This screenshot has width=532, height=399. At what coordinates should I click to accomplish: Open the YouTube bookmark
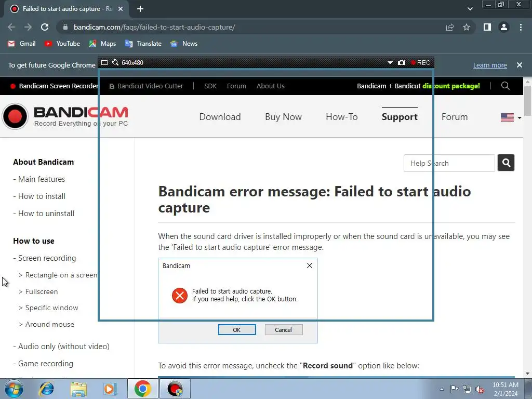coord(62,44)
